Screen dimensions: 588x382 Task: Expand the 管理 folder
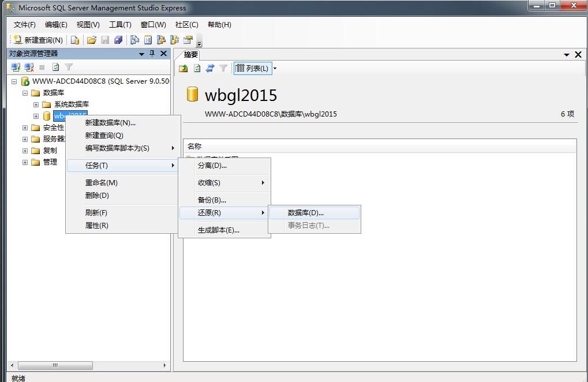25,162
